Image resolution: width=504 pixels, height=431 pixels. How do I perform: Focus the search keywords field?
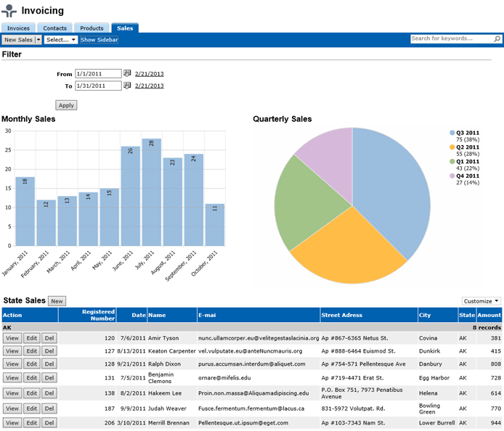[x=452, y=38]
